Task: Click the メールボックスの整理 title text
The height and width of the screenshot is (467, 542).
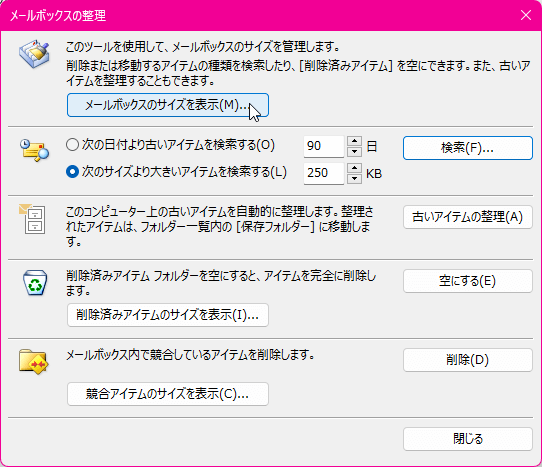Action: coord(58,16)
